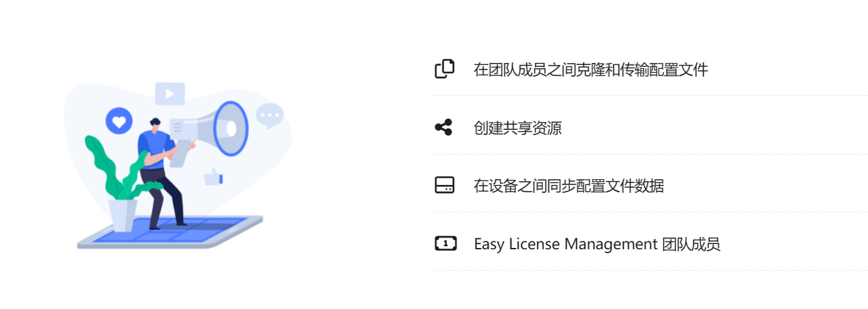This screenshot has width=868, height=309.
Task: Click the blue heart bubble in illustration
Action: pos(119,121)
